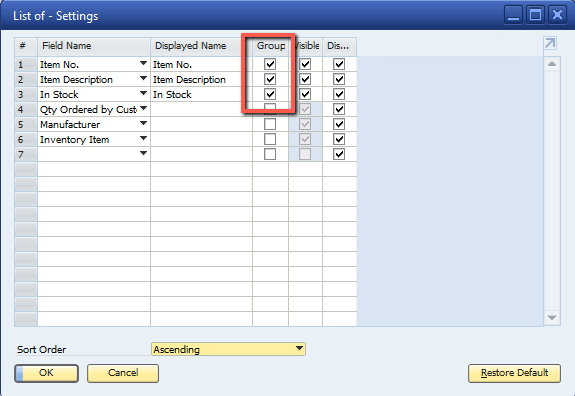Screen dimensions: 575x396
Task: Uncheck Group checkbox for In Stock row
Action: 270,94
